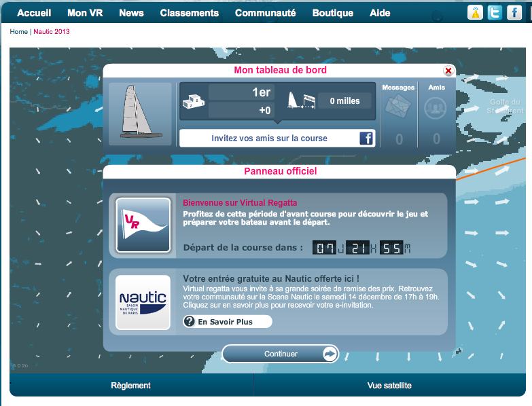
Task: Open the Mon VR menu
Action: pos(85,13)
